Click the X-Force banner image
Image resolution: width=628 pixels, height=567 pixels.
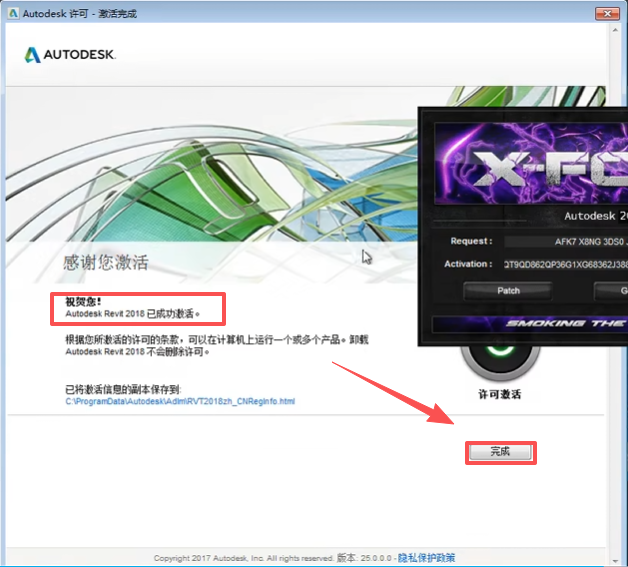[x=531, y=163]
